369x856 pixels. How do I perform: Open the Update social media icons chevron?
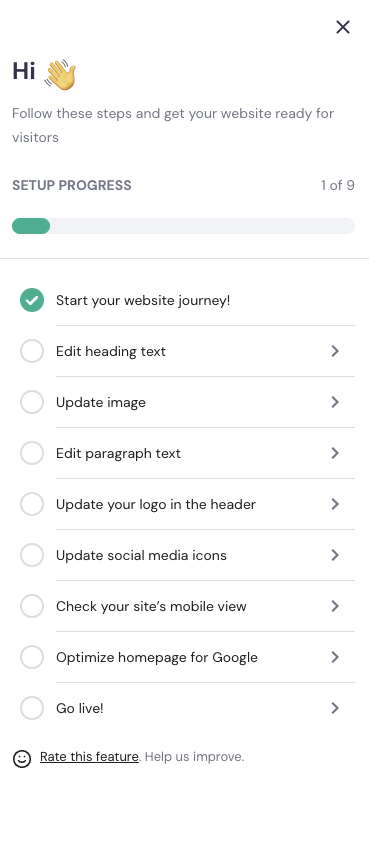click(335, 555)
